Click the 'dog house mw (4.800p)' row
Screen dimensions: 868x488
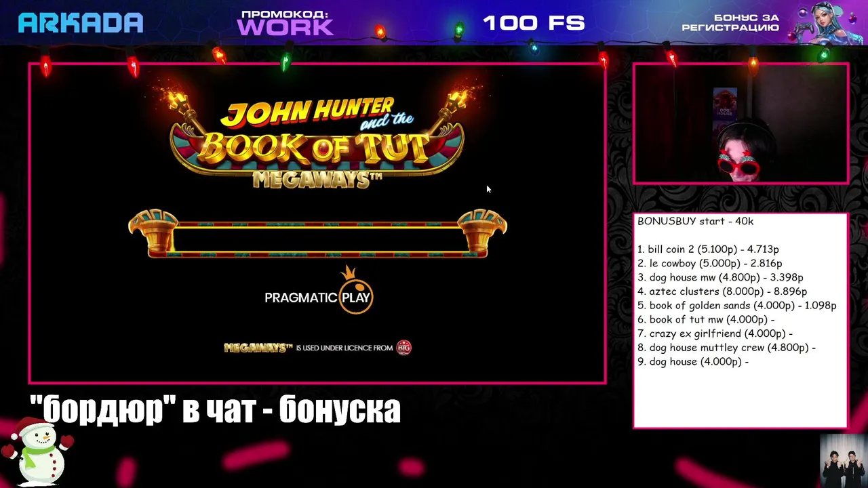(x=720, y=277)
